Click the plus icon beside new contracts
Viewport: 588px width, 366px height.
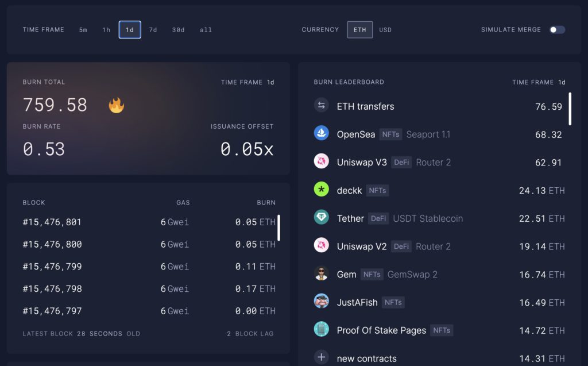(x=322, y=357)
